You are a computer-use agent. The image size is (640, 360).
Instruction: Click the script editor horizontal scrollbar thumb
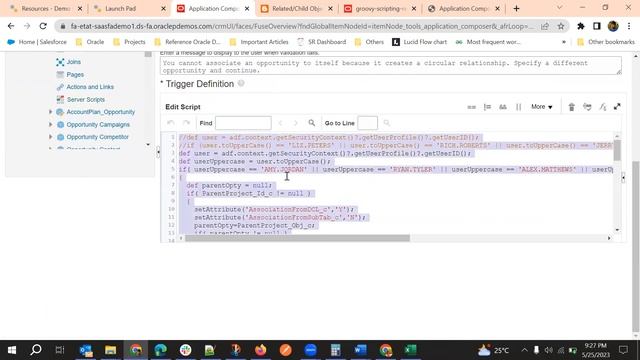(x=297, y=238)
